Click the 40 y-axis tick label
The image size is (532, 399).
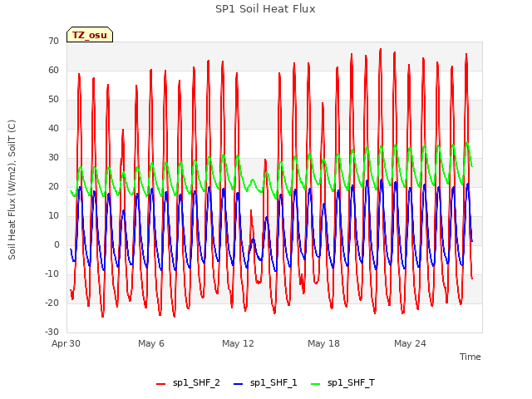click(x=53, y=128)
